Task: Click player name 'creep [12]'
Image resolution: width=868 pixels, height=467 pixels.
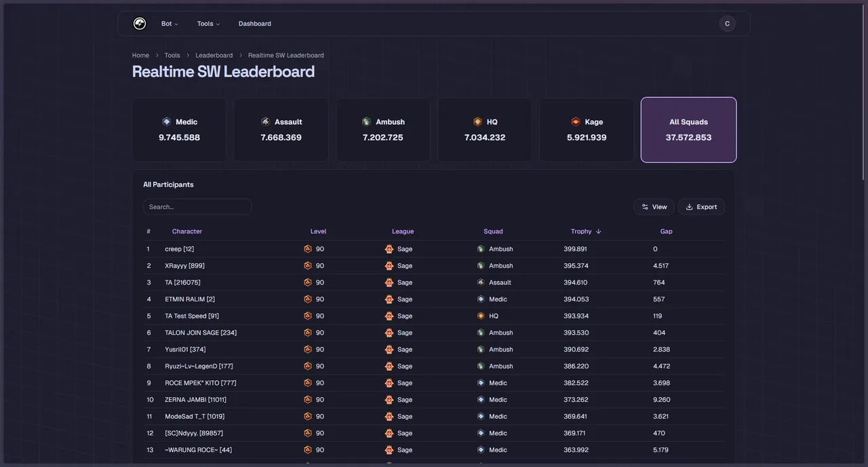Action: (x=180, y=249)
